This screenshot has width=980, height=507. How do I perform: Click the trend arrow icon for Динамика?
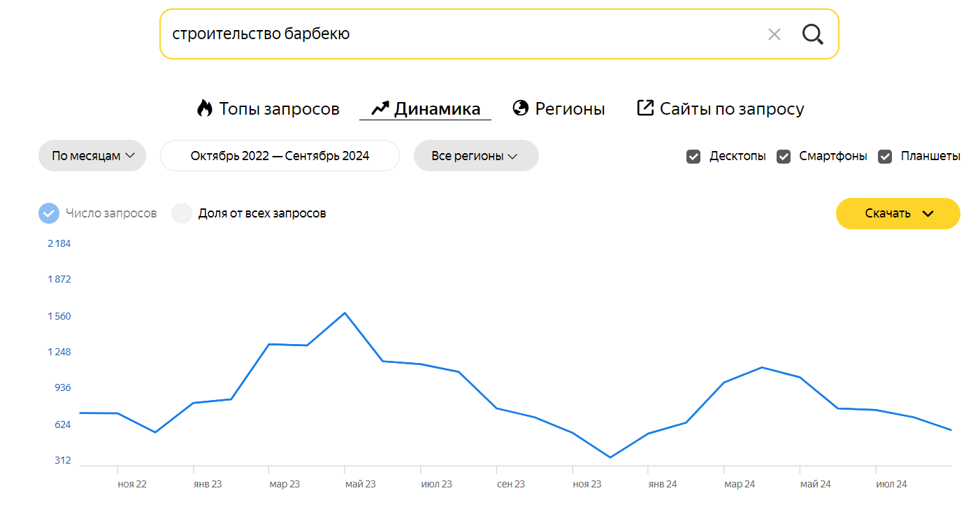click(380, 108)
